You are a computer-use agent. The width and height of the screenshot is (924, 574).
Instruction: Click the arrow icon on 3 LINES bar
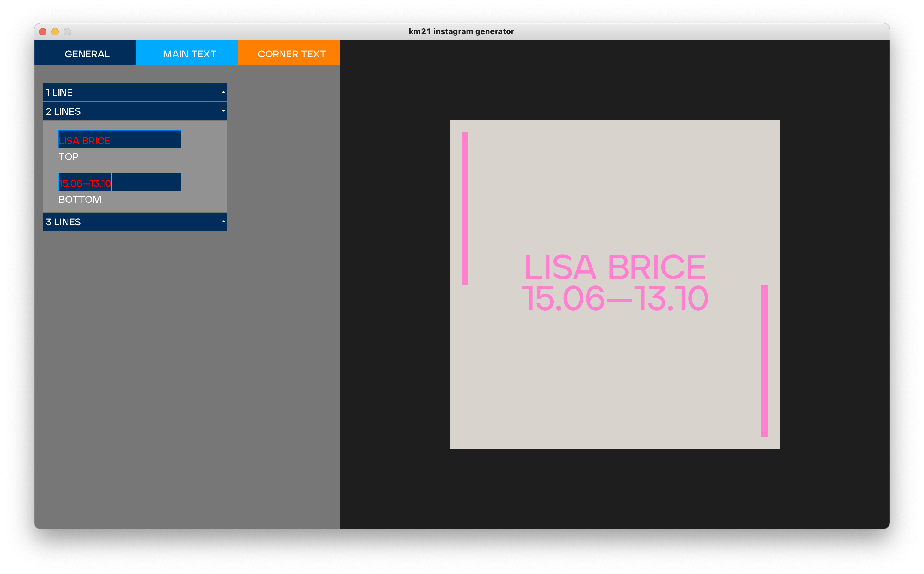(x=223, y=222)
